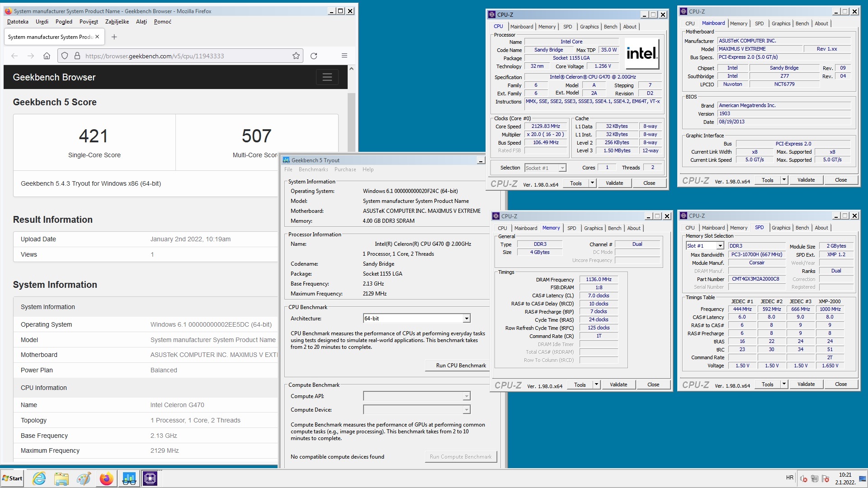Open Pomoć menu in Firefox
The height and width of the screenshot is (488, 868).
click(162, 22)
